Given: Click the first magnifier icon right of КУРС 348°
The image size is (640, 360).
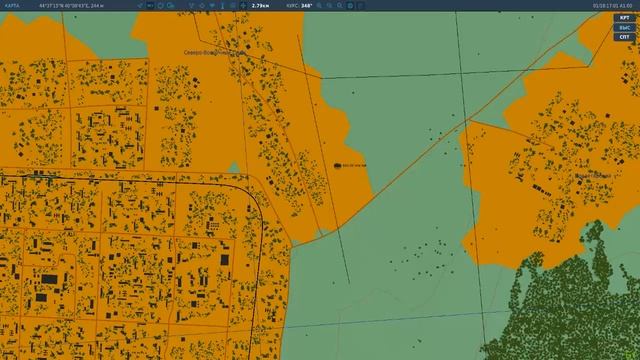Looking at the screenshot, I should click(x=319, y=6).
